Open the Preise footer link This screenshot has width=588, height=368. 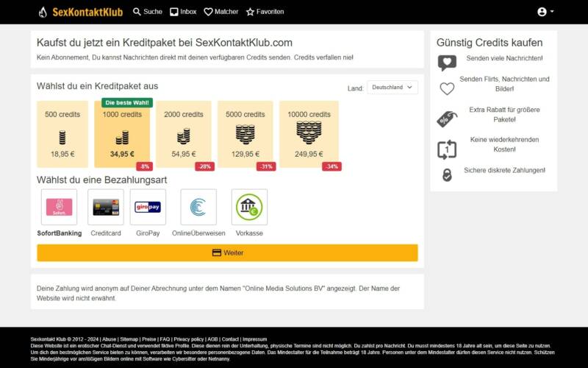coord(149,339)
